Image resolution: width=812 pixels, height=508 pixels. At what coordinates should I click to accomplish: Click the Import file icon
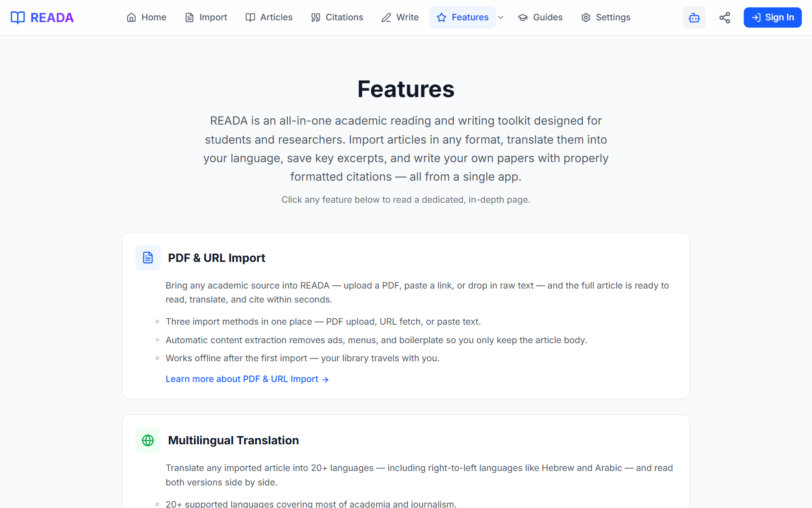pos(189,17)
